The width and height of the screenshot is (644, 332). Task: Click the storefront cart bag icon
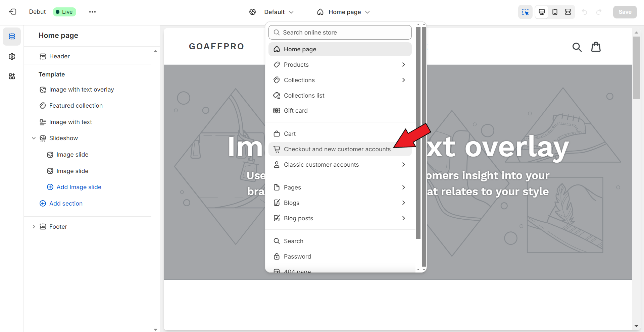tap(596, 47)
